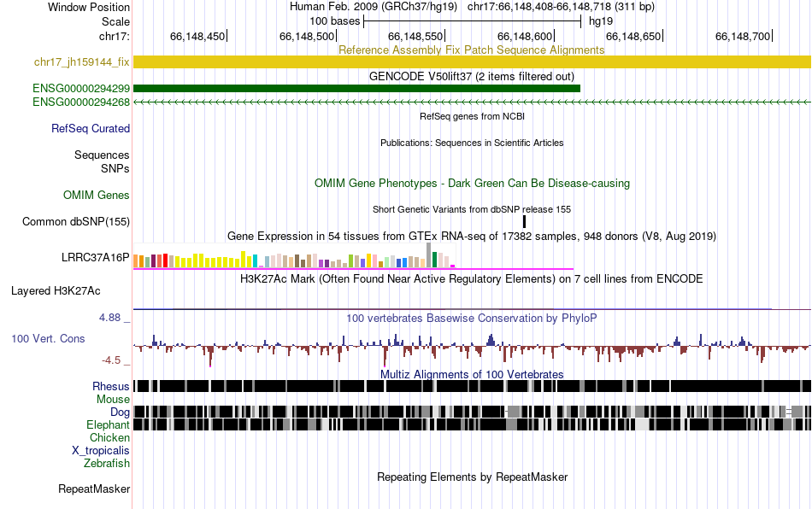Select the Dog species label
This screenshot has height=509, width=812.
pyautogui.click(x=121, y=412)
